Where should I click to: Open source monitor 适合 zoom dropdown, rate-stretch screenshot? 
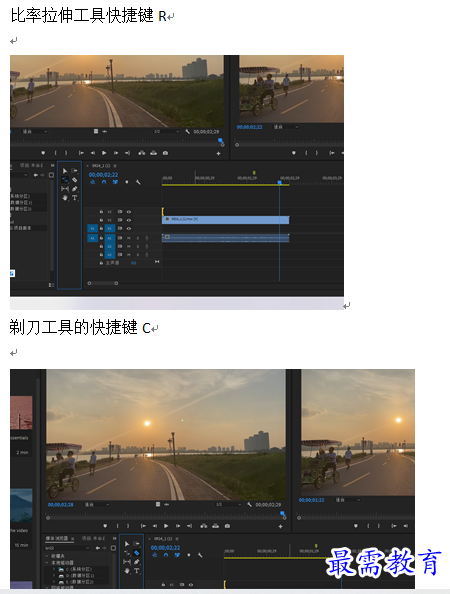pyautogui.click(x=35, y=131)
